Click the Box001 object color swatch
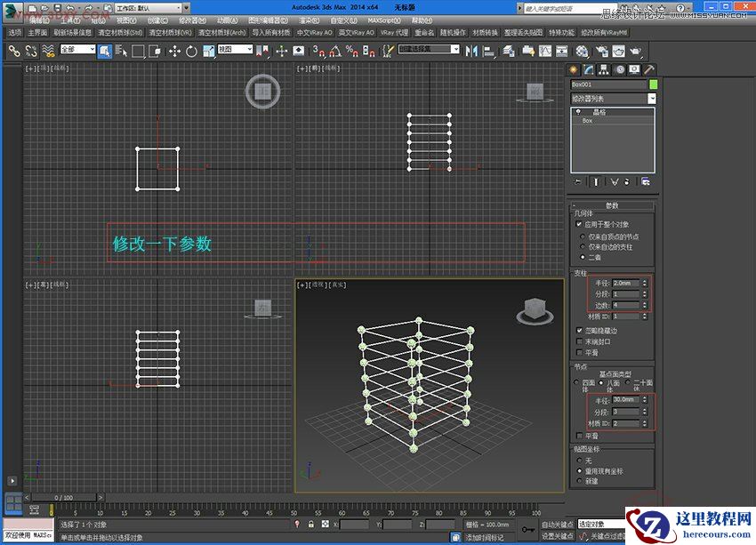The height and width of the screenshot is (545, 756). tap(652, 84)
